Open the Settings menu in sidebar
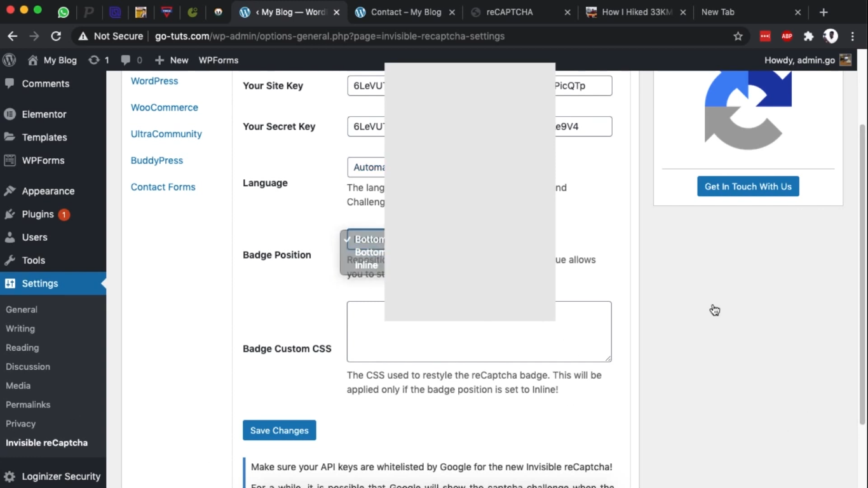This screenshot has height=488, width=868. click(53, 283)
